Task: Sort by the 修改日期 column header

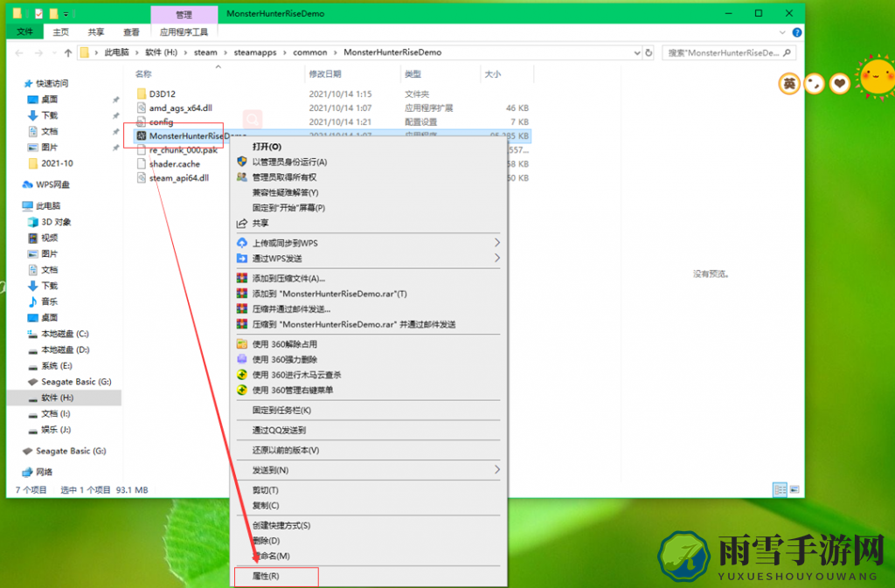Action: [x=325, y=74]
